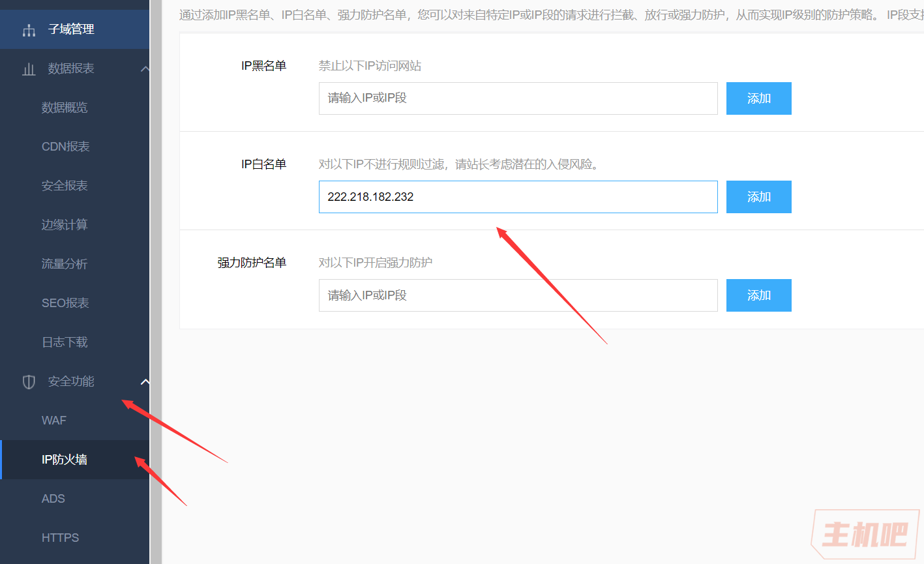Screen dimensions: 924x564
Task: Click 添加 button for IP黑名单
Action: 759,98
